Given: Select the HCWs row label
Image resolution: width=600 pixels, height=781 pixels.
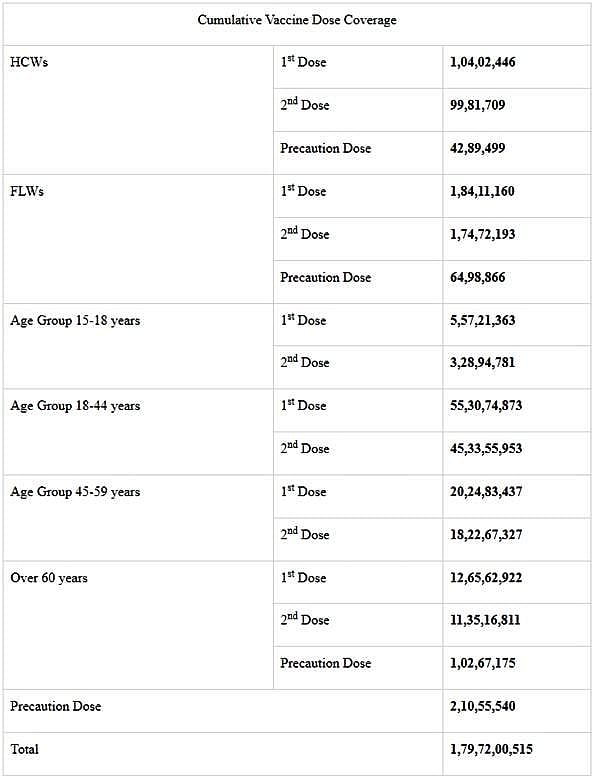Looking at the screenshot, I should pyautogui.click(x=29, y=62).
